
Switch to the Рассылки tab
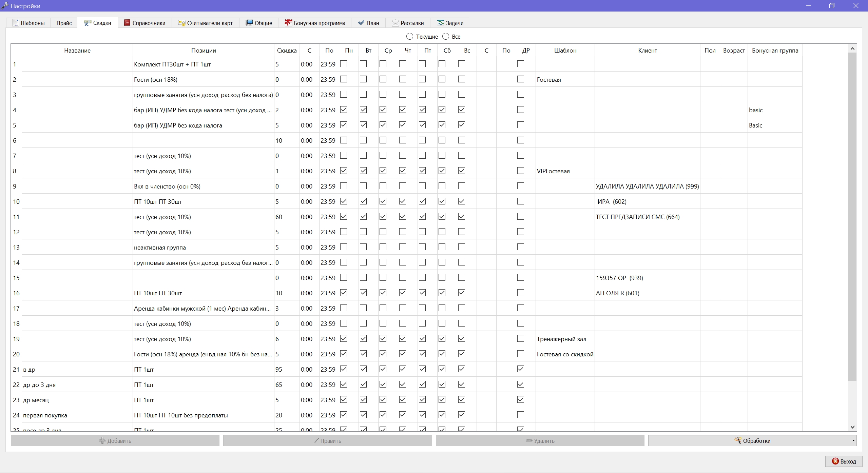tap(408, 23)
